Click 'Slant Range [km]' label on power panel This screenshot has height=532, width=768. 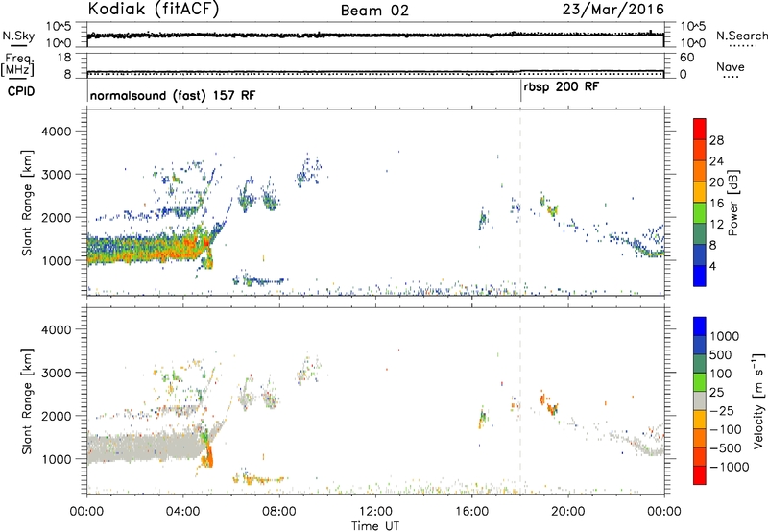[27, 203]
